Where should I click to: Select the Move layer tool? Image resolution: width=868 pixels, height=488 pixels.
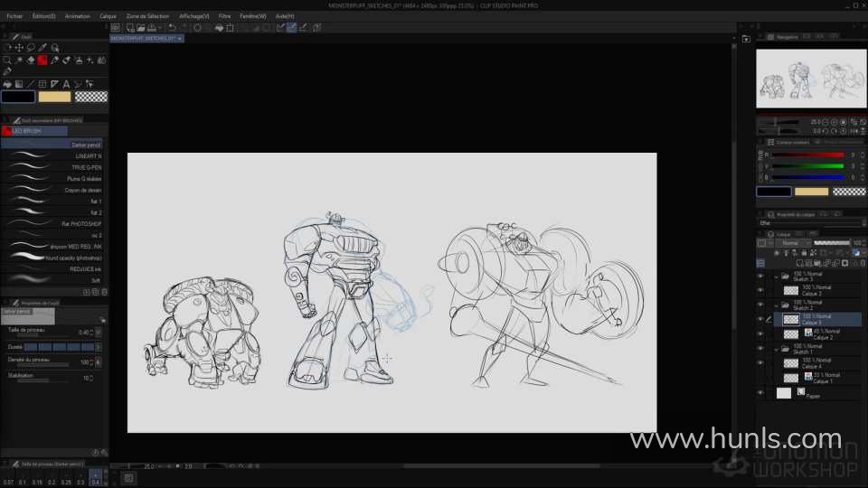(x=19, y=48)
